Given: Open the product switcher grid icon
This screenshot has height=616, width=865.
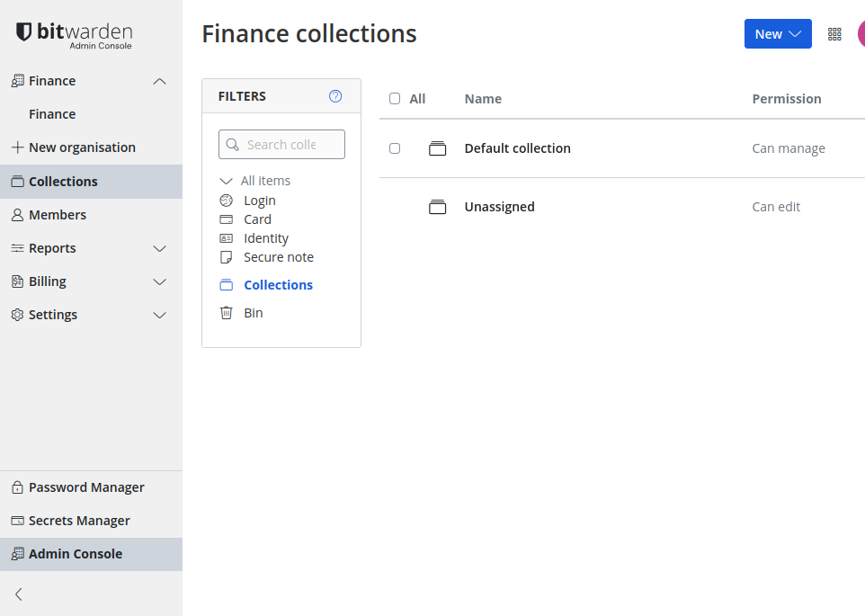Looking at the screenshot, I should pyautogui.click(x=834, y=34).
